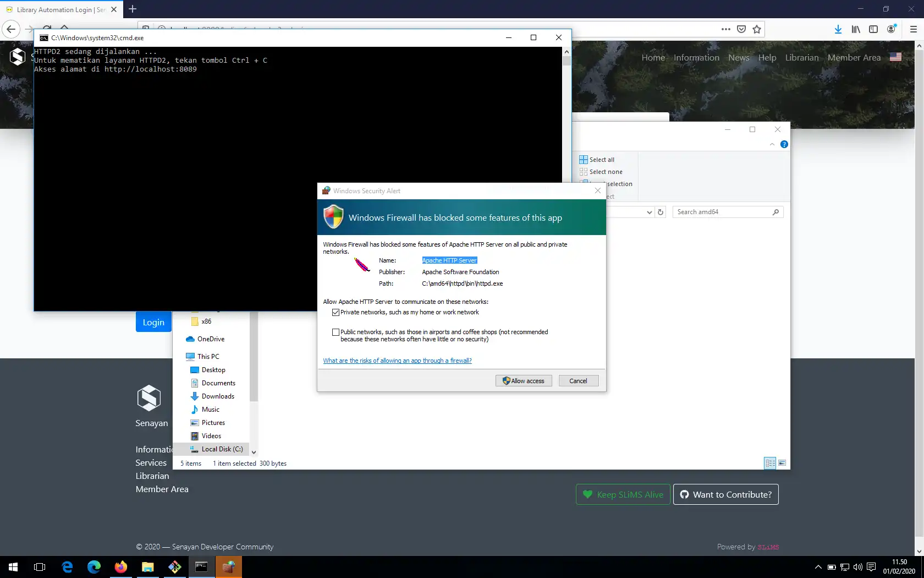Image resolution: width=924 pixels, height=578 pixels.
Task: Open Keep SLiMS Alive button
Action: pyautogui.click(x=623, y=494)
